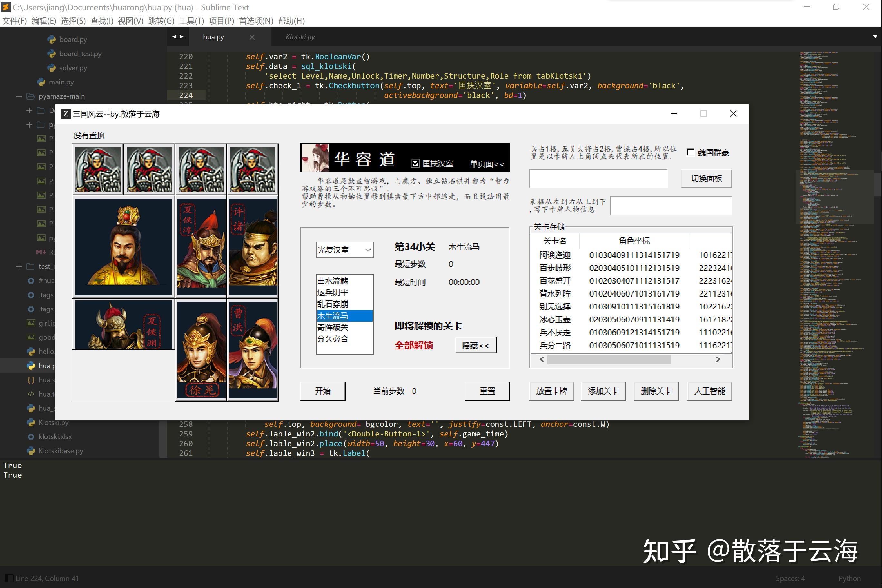This screenshot has height=588, width=882.
Task: Open the 光复汉室 chapter dropdown
Action: click(x=345, y=250)
